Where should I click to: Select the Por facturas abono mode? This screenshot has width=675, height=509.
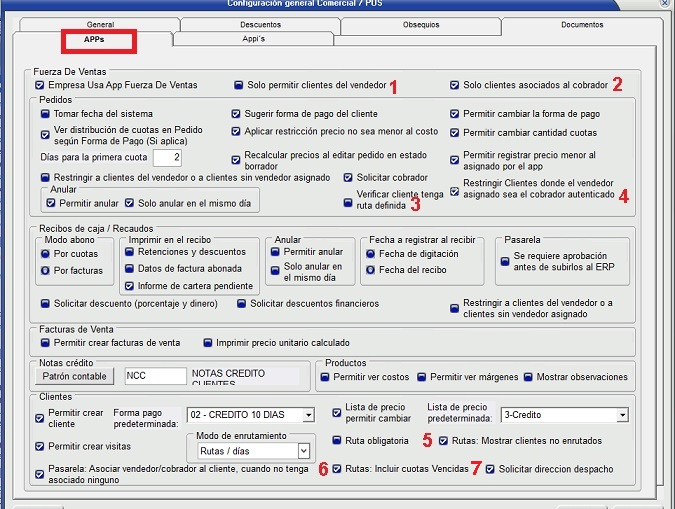point(46,270)
